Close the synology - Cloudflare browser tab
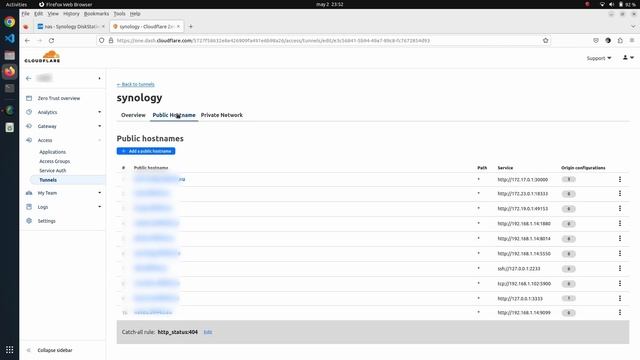 coord(178,27)
